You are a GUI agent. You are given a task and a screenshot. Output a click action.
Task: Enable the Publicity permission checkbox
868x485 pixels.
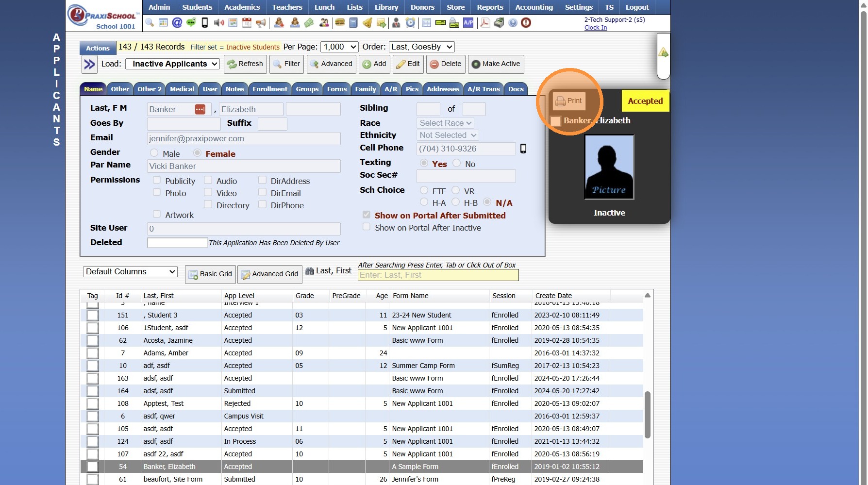tap(157, 180)
